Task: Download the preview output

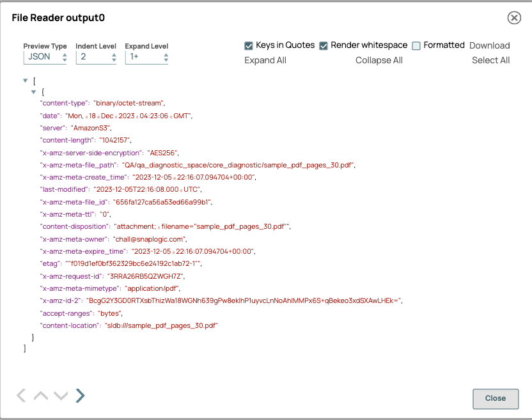Action: tap(489, 45)
